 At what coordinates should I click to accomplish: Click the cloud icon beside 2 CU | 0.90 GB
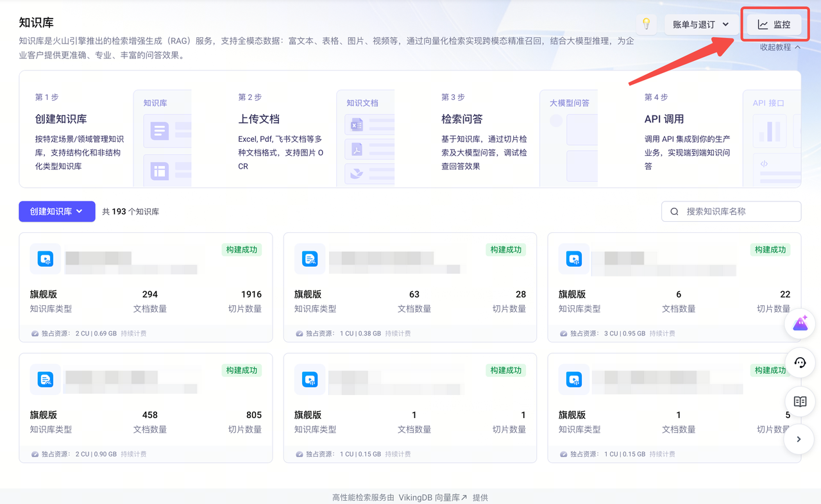35,454
